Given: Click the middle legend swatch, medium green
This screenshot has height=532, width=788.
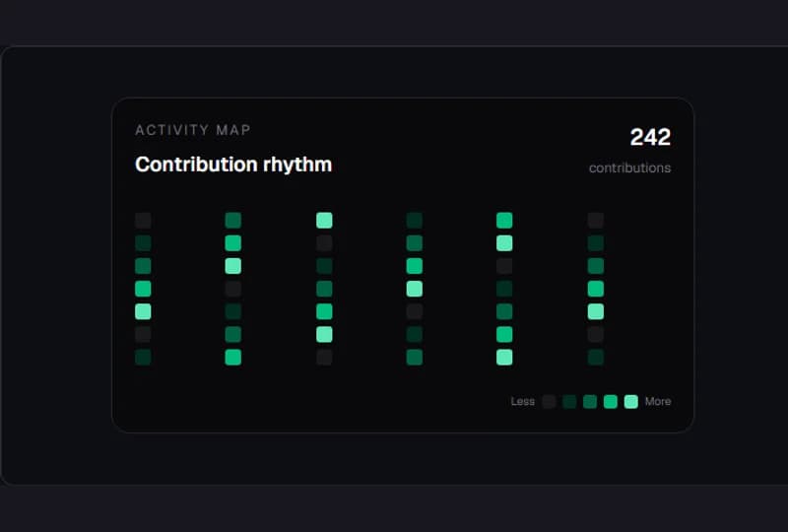Looking at the screenshot, I should (590, 401).
